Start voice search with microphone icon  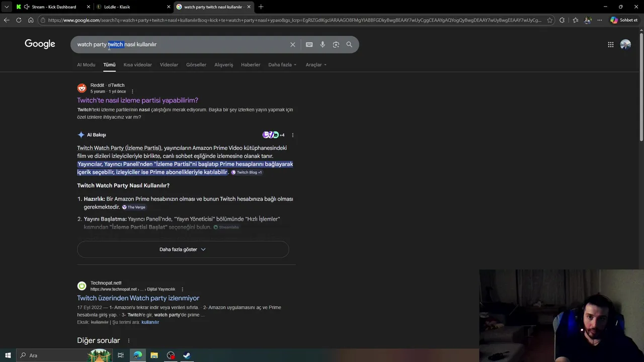point(323,44)
